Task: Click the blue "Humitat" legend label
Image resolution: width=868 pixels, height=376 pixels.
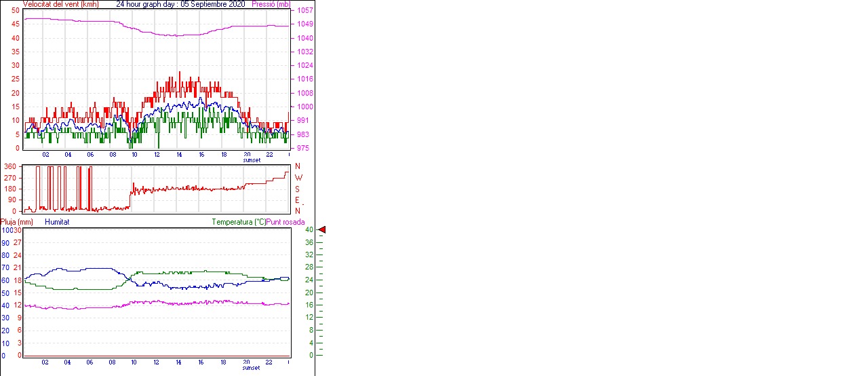Action: click(57, 222)
